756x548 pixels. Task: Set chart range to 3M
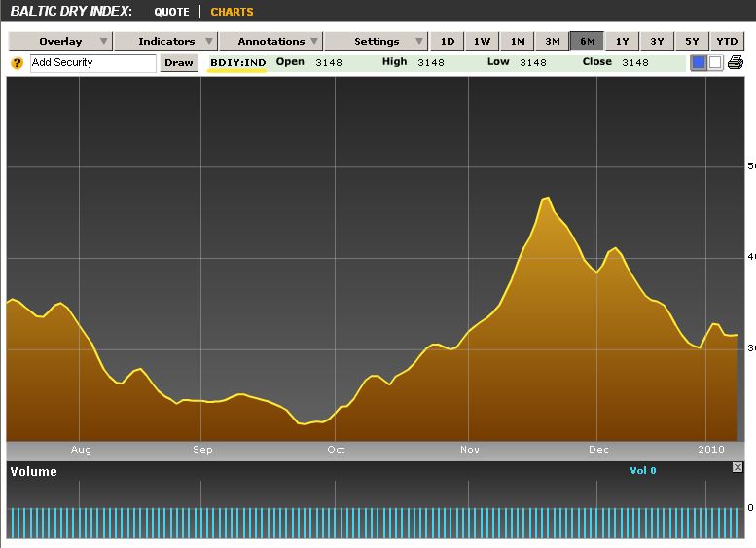pos(552,41)
